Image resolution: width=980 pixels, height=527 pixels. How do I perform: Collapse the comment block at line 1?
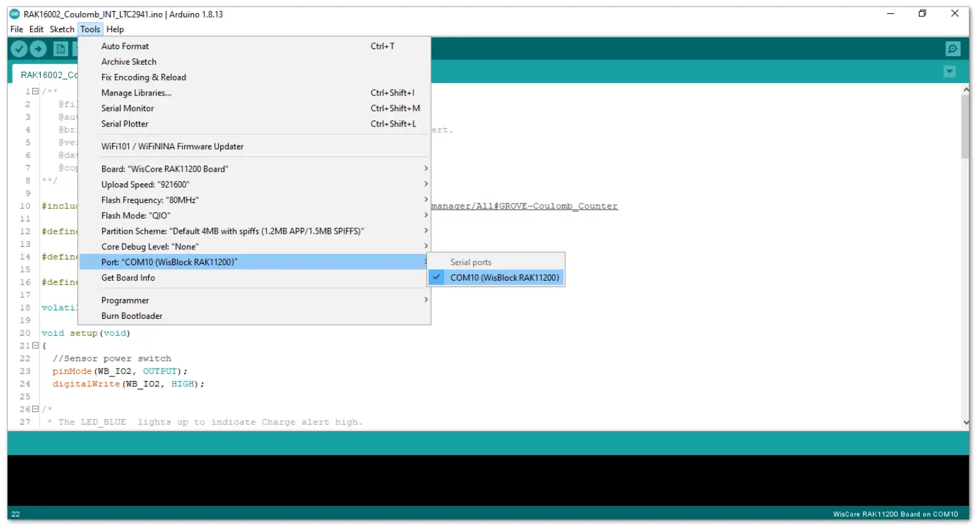(x=35, y=92)
